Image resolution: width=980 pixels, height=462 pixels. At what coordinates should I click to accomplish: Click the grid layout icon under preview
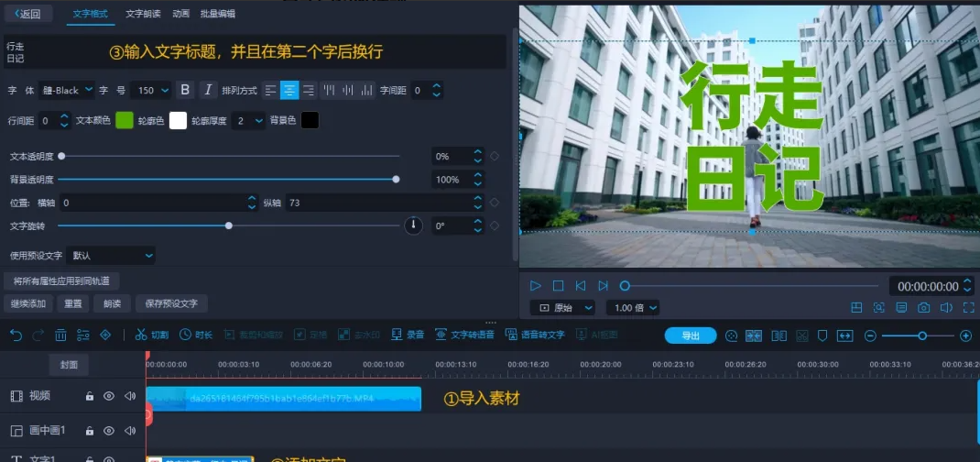tap(856, 308)
